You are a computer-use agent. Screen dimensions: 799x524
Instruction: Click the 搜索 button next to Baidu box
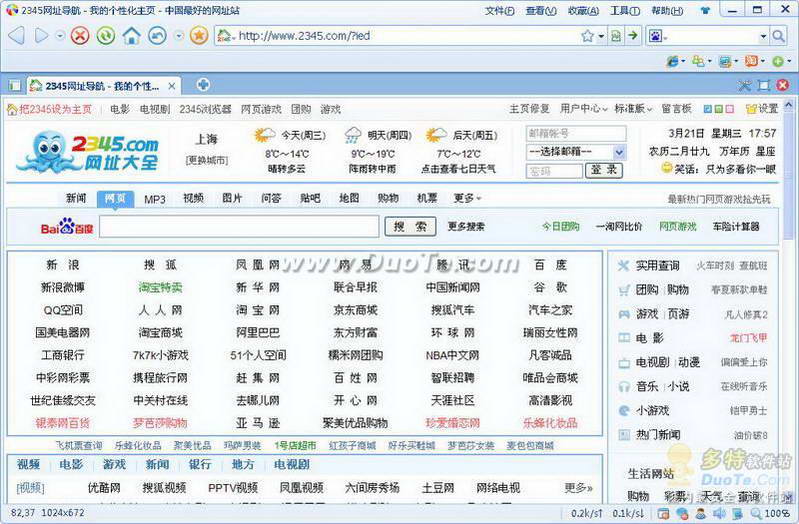click(x=410, y=227)
